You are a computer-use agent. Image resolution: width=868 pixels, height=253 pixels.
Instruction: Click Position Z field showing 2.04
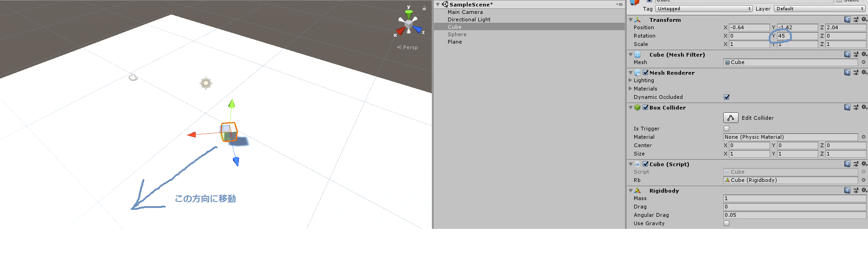point(846,27)
